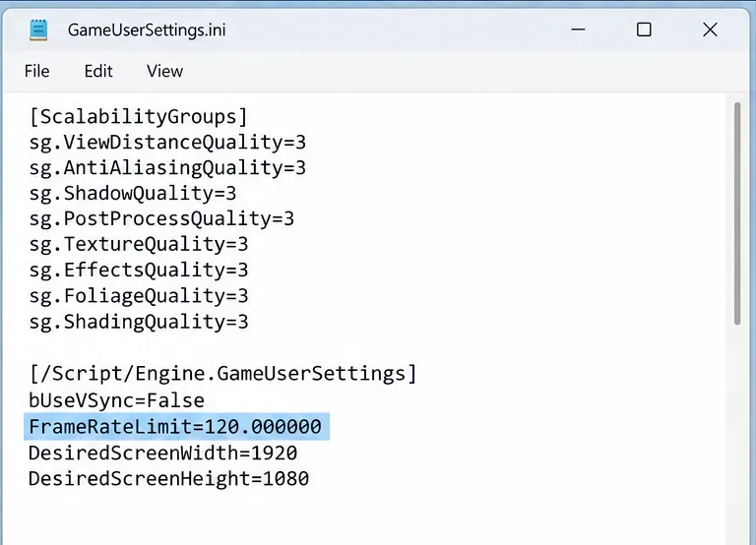Click the sg.PostProcessQuality=3 line
Viewport: 756px width, 545px height.
(161, 218)
